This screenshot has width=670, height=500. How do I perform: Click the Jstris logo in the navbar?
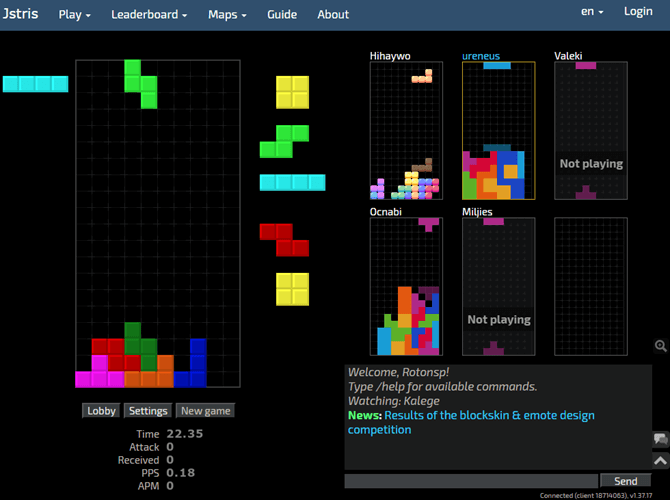point(20,13)
